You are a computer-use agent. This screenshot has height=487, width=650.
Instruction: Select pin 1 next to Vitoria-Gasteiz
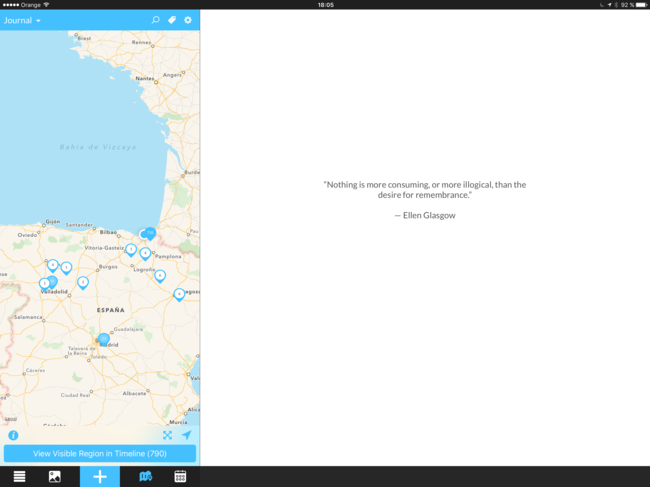[x=131, y=250]
